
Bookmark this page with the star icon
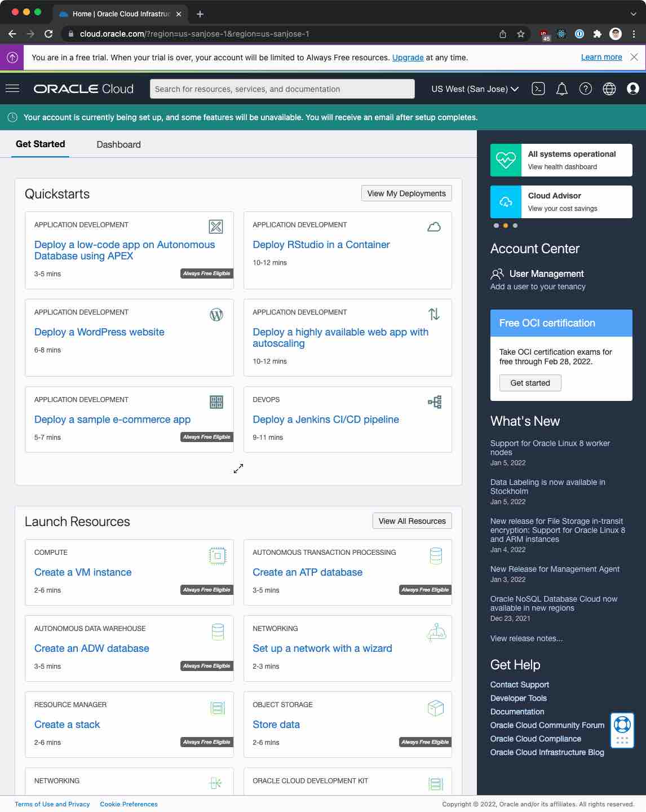[521, 34]
